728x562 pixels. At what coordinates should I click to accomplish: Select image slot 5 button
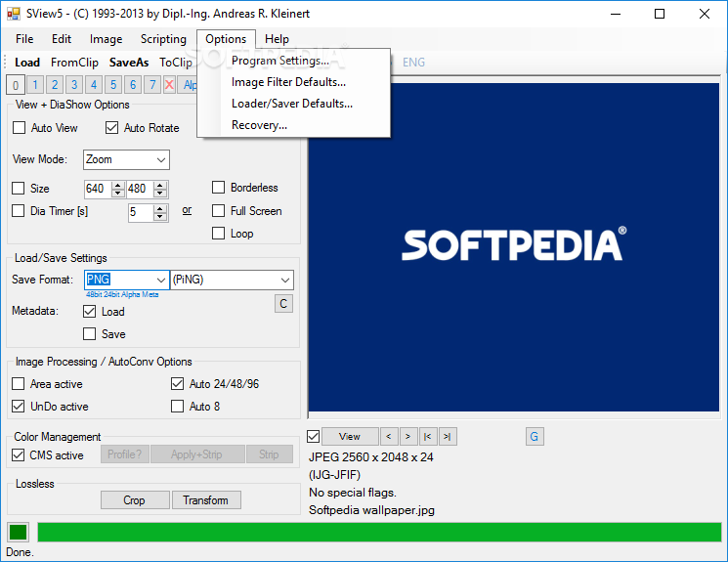point(113,85)
